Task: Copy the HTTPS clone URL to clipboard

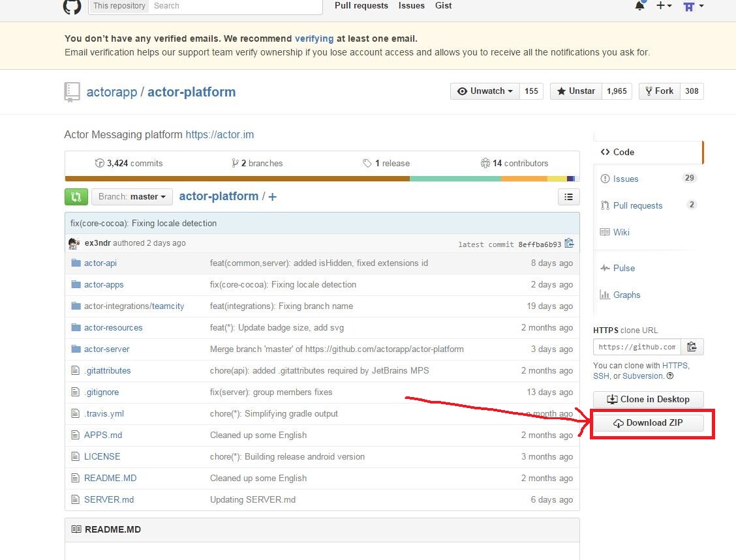Action: [x=692, y=347]
